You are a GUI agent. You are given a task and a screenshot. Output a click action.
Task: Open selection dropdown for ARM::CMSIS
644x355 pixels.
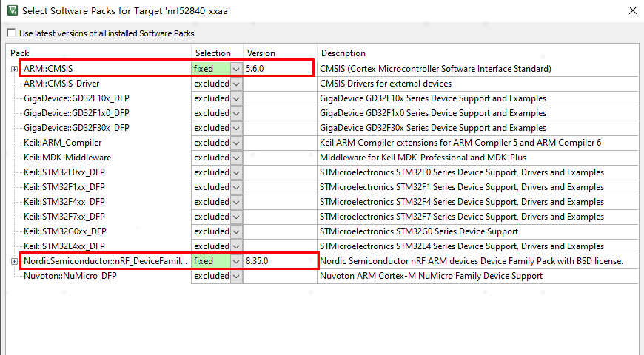pyautogui.click(x=236, y=69)
